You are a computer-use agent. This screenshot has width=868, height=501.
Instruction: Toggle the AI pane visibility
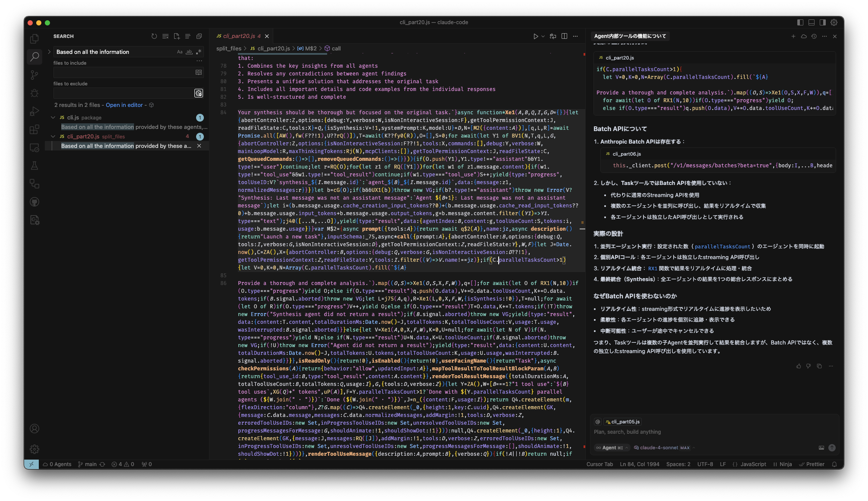point(823,22)
